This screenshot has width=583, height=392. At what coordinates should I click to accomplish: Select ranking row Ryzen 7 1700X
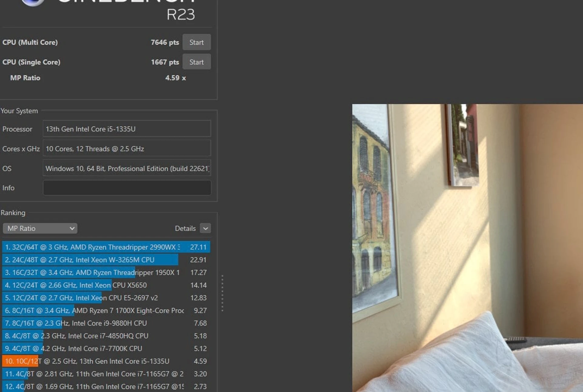click(x=106, y=310)
